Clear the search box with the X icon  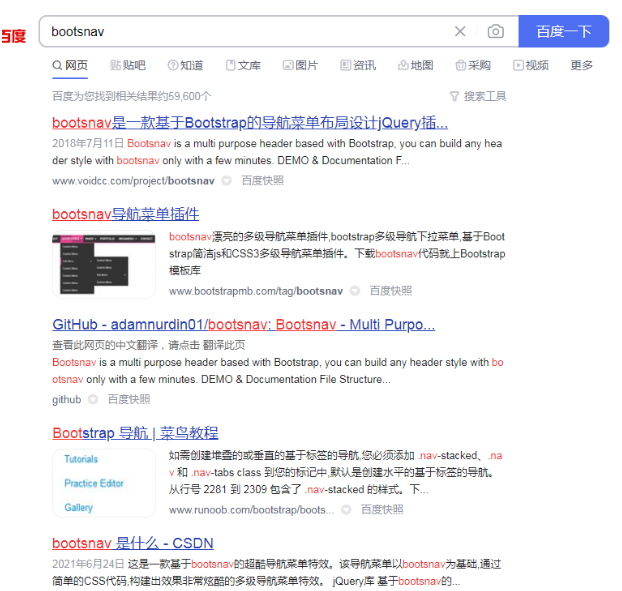coord(460,31)
